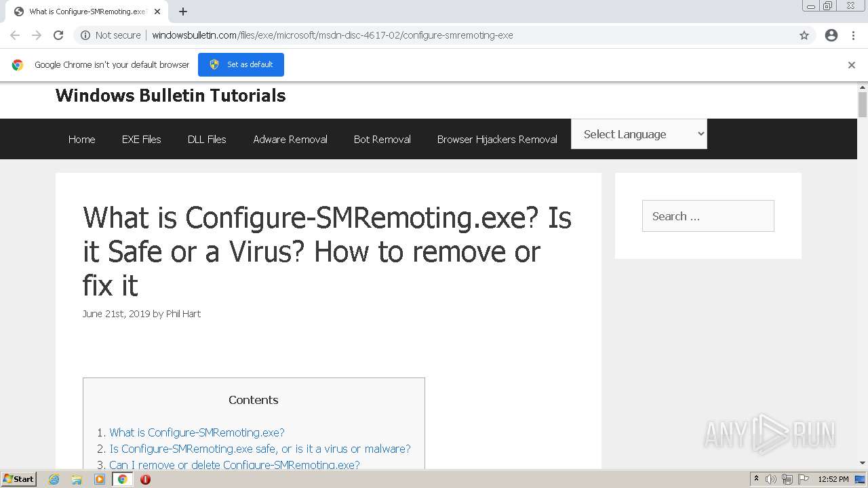Open the network tray icon
The image size is (868, 488).
[787, 479]
